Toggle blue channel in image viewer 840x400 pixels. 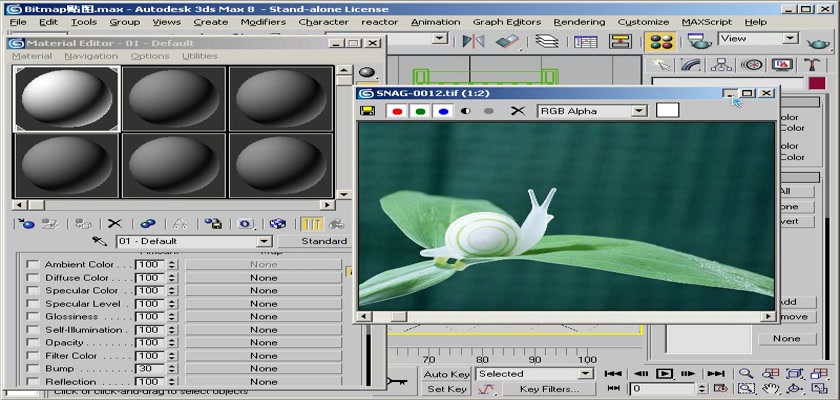(443, 111)
